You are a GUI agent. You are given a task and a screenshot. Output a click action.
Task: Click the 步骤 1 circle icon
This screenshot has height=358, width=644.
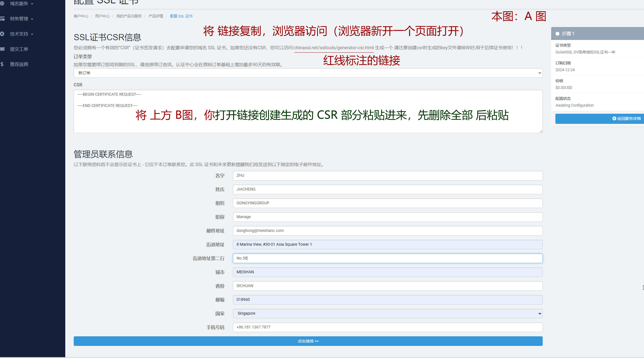(557, 34)
